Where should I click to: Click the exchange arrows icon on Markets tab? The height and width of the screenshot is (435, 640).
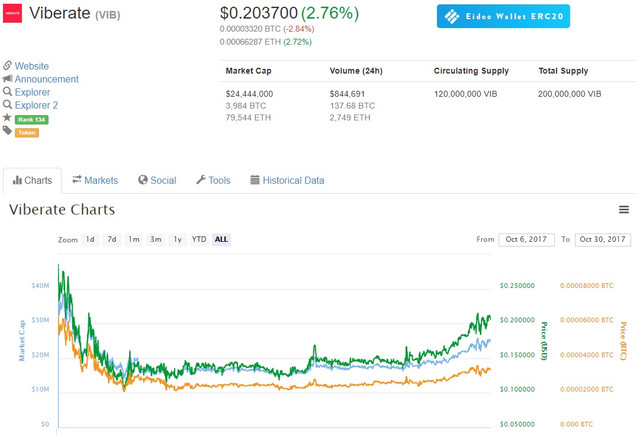77,180
